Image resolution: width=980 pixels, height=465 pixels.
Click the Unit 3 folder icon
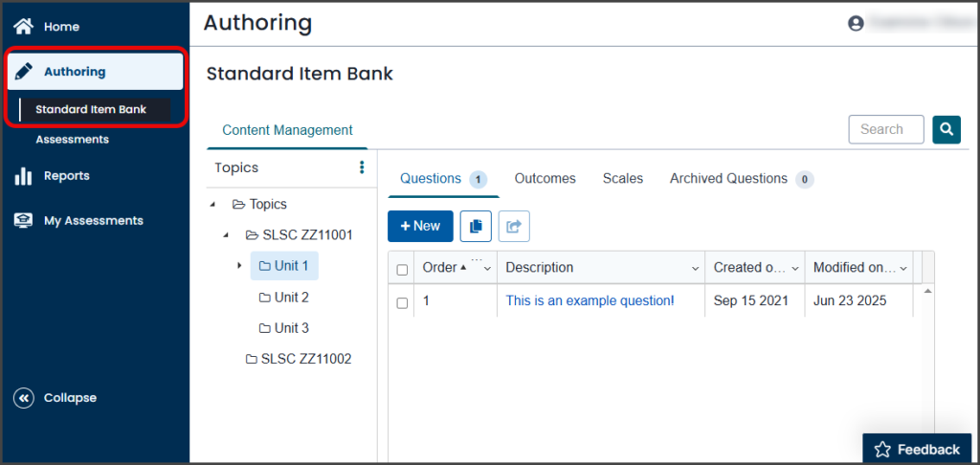[265, 328]
